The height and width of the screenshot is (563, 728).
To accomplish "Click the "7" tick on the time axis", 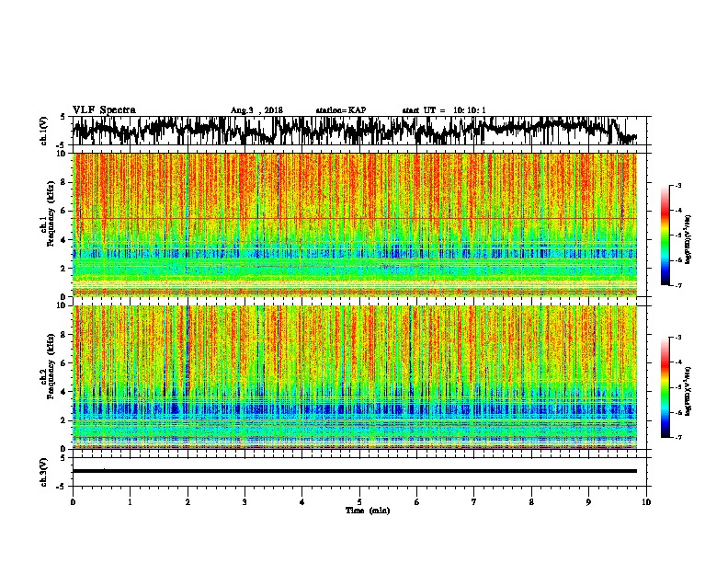I will (474, 502).
